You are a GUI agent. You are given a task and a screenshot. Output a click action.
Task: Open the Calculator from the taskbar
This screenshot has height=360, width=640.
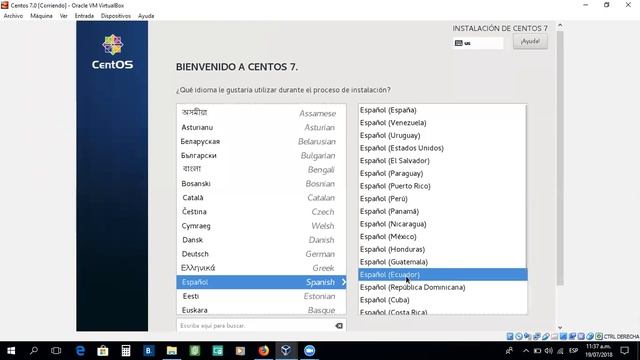(126, 351)
